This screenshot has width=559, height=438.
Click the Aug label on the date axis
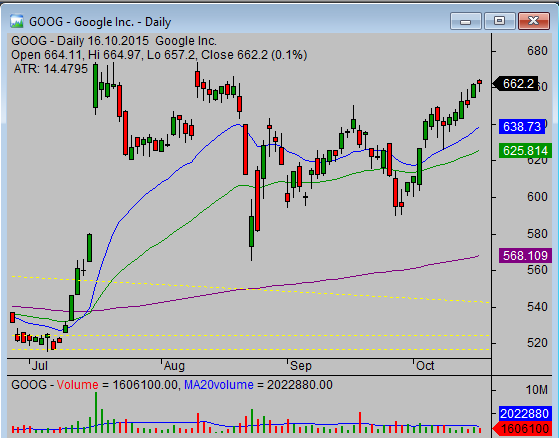pos(174,366)
